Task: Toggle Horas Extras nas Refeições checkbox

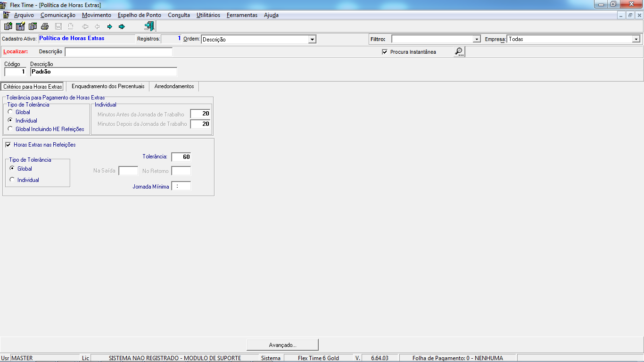Action: (x=8, y=145)
